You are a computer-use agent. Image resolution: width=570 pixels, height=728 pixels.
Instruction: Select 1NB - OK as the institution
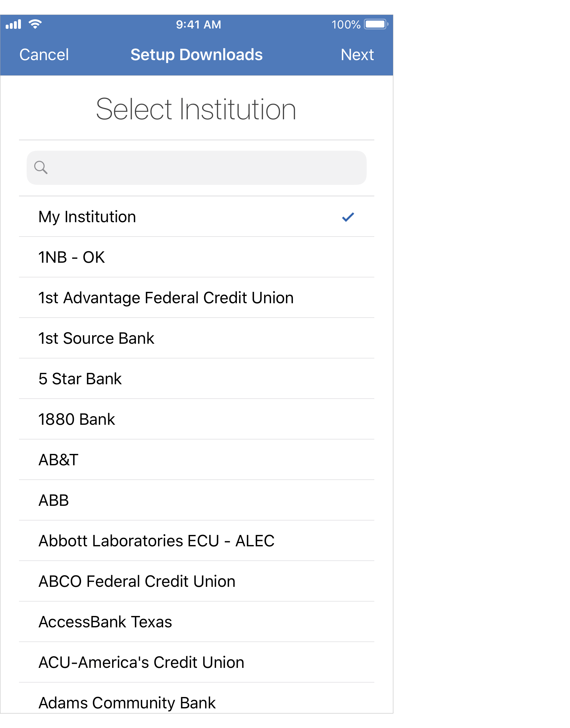point(134,257)
